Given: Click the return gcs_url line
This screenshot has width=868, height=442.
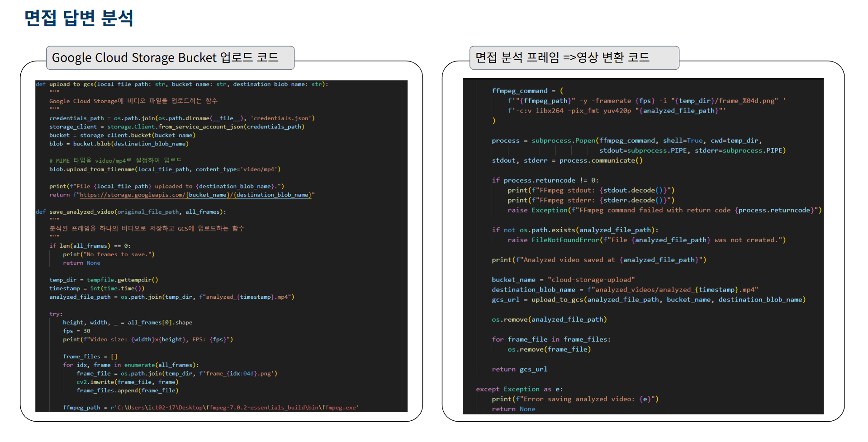Looking at the screenshot, I should (519, 369).
